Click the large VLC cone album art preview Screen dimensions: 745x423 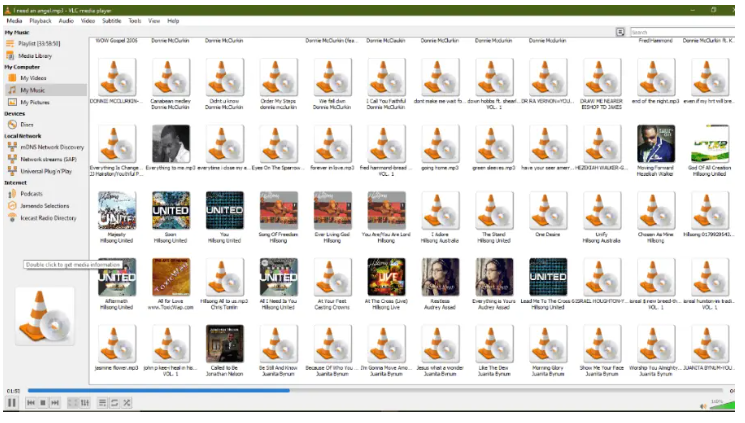(x=45, y=316)
